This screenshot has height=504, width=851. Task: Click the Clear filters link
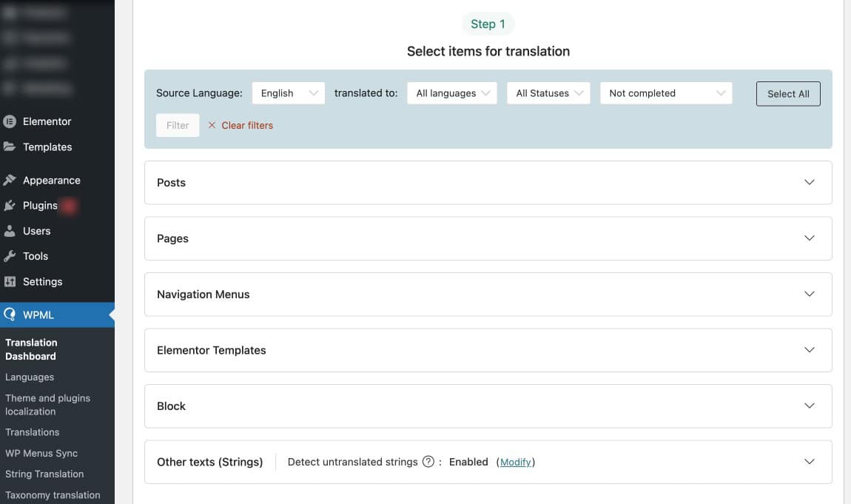247,125
